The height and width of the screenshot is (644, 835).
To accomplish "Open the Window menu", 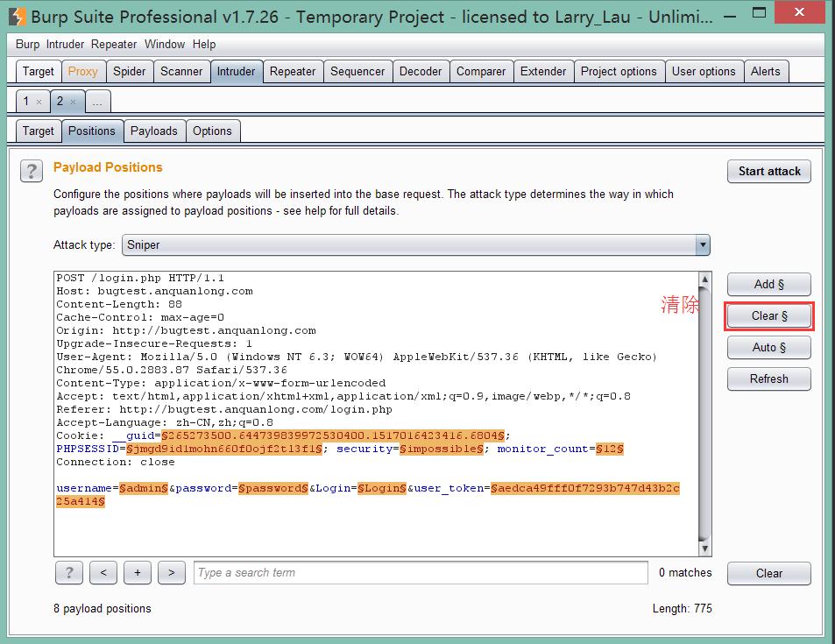I will pyautogui.click(x=165, y=44).
